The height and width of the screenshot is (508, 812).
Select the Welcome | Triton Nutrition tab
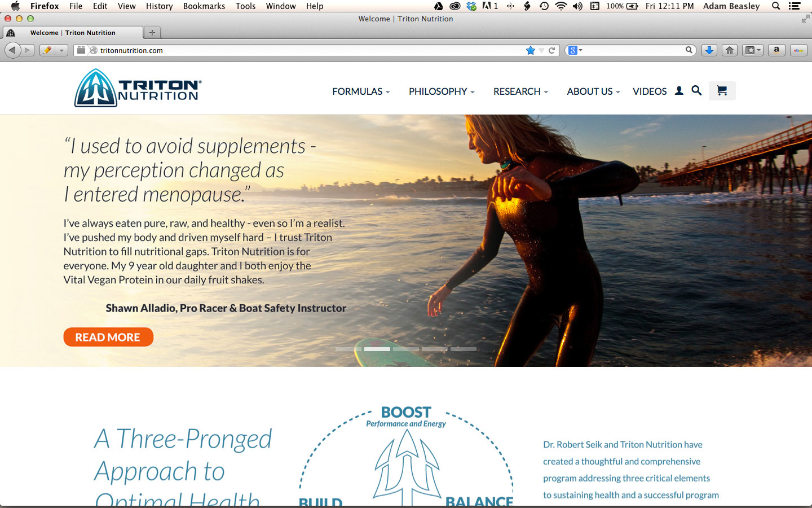coord(73,33)
